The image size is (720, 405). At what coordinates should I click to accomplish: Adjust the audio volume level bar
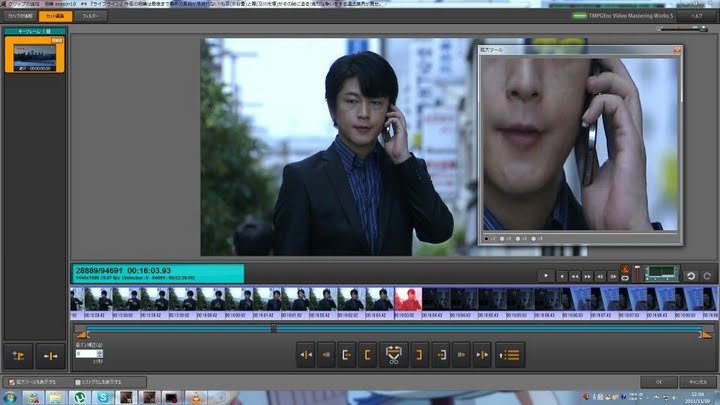(637, 274)
